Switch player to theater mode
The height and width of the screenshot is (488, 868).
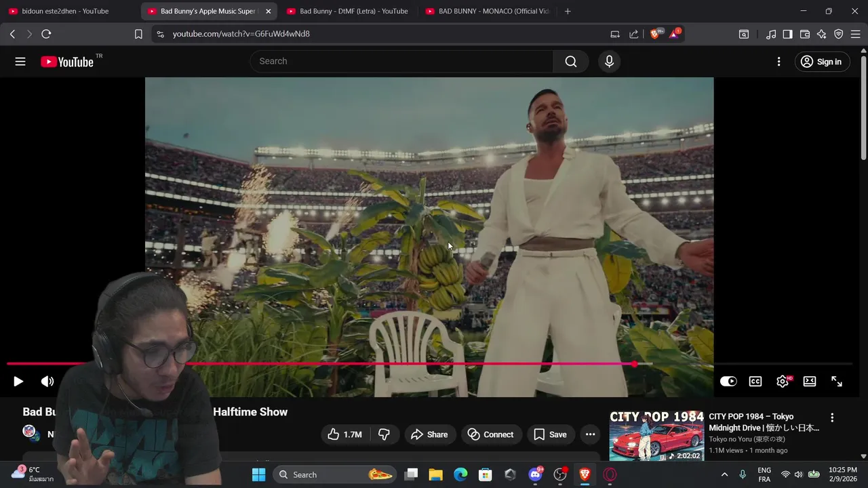810,382
